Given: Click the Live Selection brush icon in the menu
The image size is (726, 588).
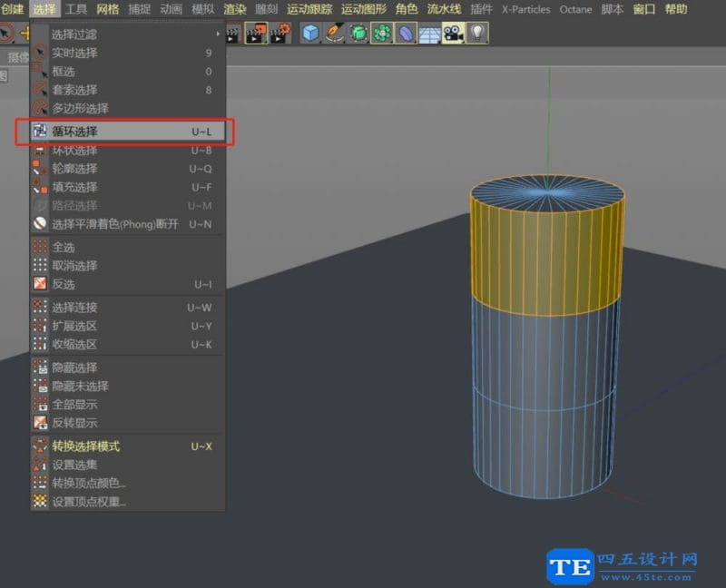Looking at the screenshot, I should [x=41, y=53].
